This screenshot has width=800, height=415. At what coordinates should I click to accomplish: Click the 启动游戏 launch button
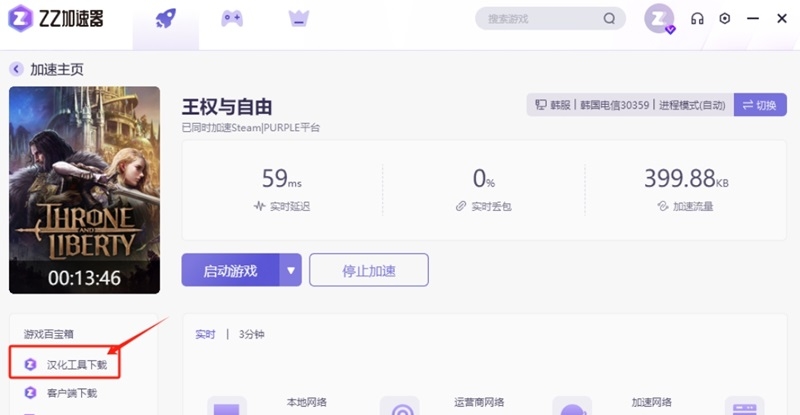click(x=230, y=270)
